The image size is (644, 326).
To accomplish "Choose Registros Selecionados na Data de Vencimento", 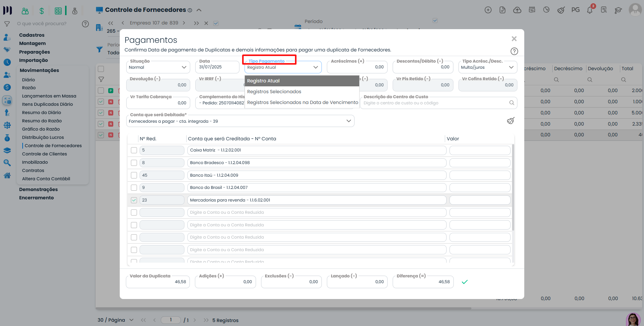I will pos(302,103).
